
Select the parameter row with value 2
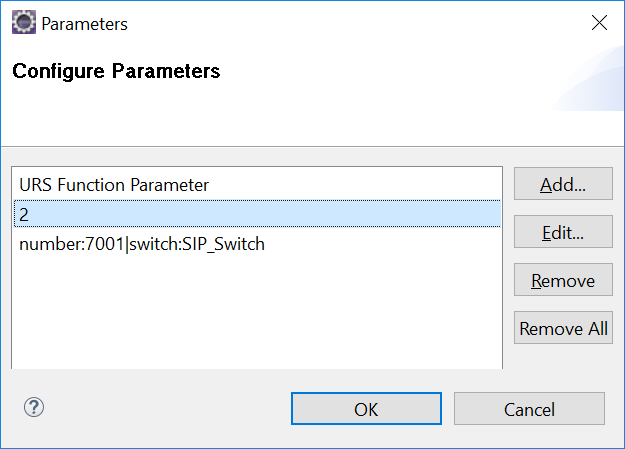[257, 214]
